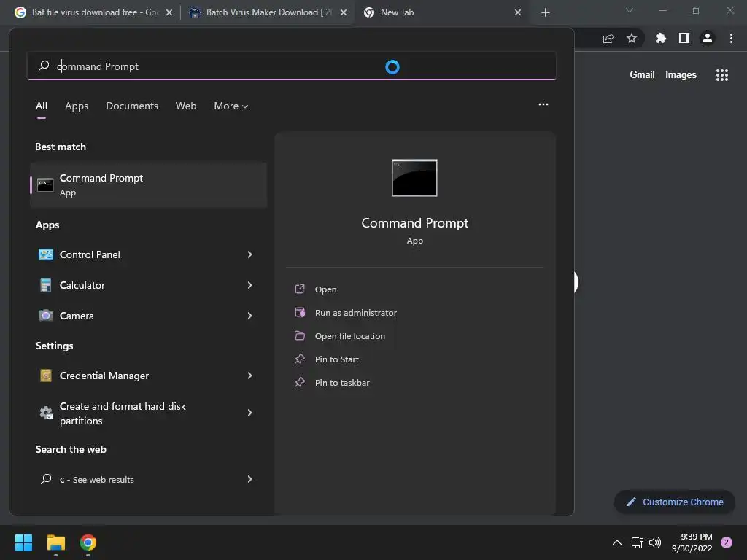Screen dimensions: 747x560
Task: Bookmark this page with star icon
Action: [632, 38]
